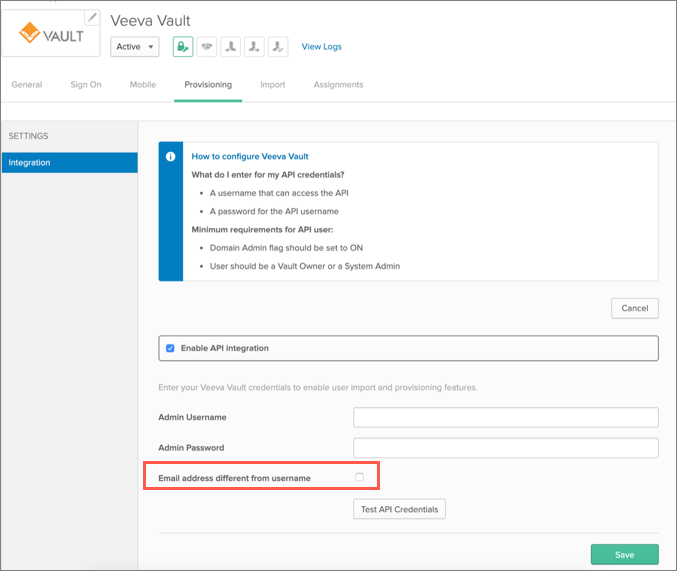Image resolution: width=677 pixels, height=571 pixels.
Task: Click the user icon with arrow
Action: point(255,46)
